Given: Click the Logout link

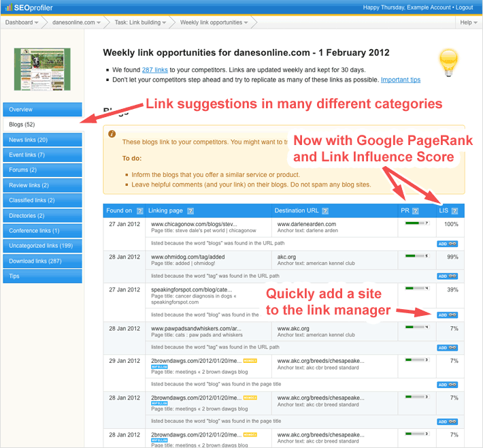Looking at the screenshot, I should click(x=464, y=7).
